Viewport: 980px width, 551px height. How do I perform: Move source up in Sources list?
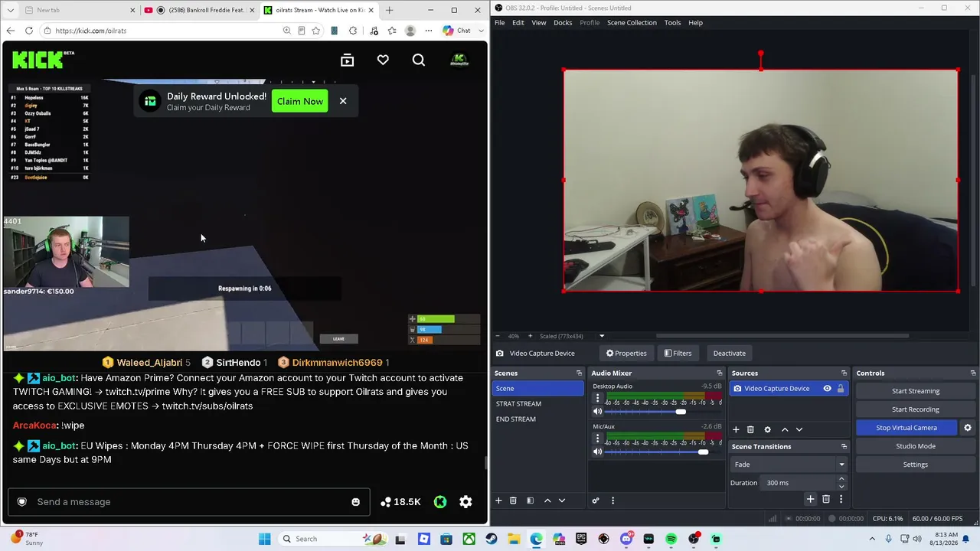tap(785, 430)
